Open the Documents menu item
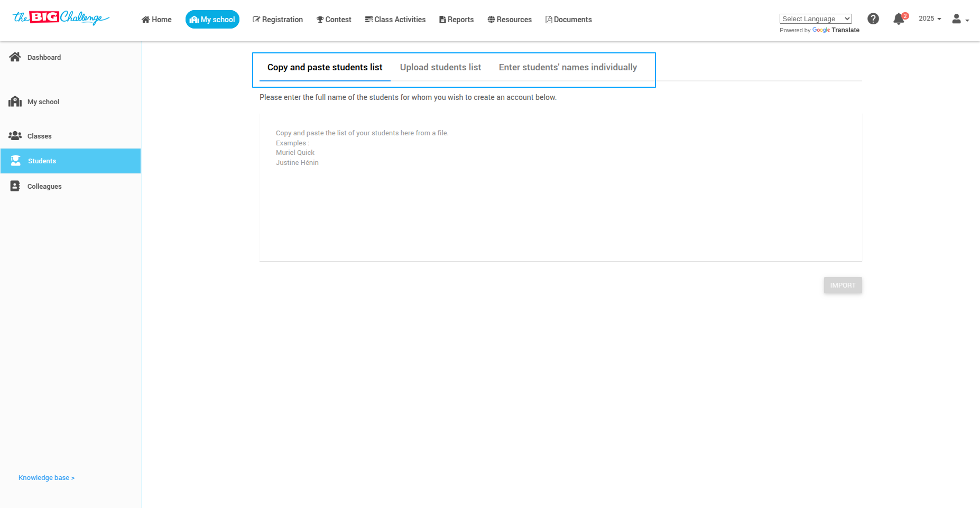 [569, 20]
